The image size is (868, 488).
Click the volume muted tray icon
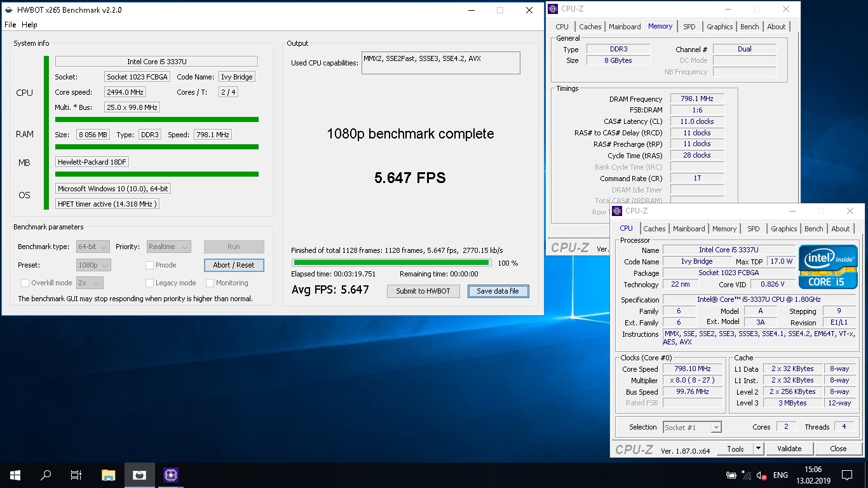pos(761,475)
